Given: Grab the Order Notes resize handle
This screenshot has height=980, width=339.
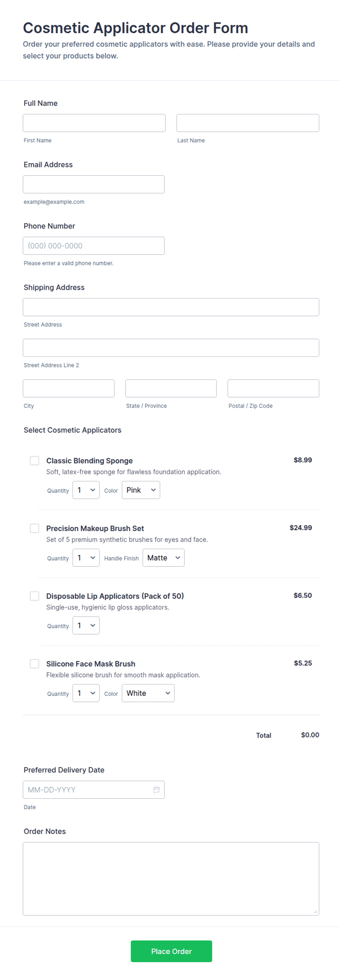Looking at the screenshot, I should pyautogui.click(x=315, y=912).
